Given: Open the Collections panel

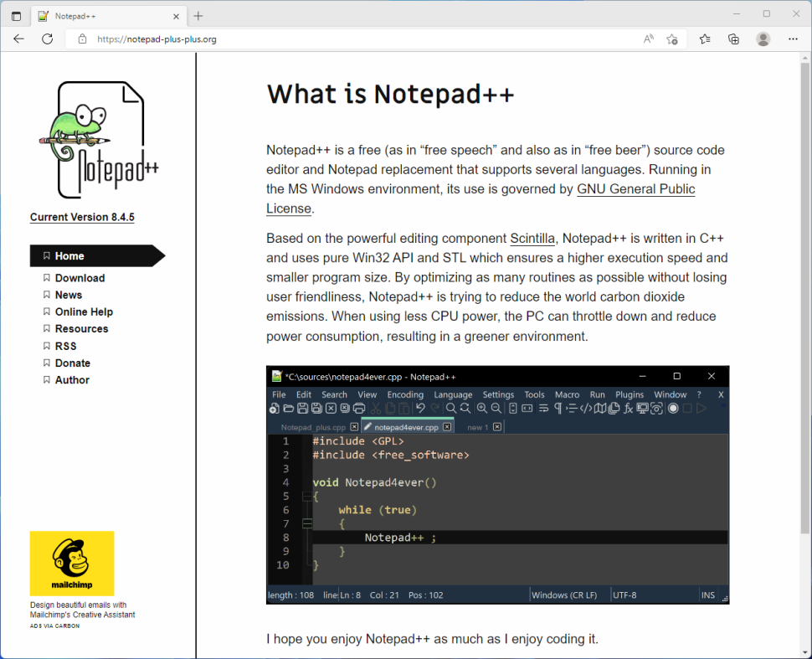Looking at the screenshot, I should click(x=733, y=39).
